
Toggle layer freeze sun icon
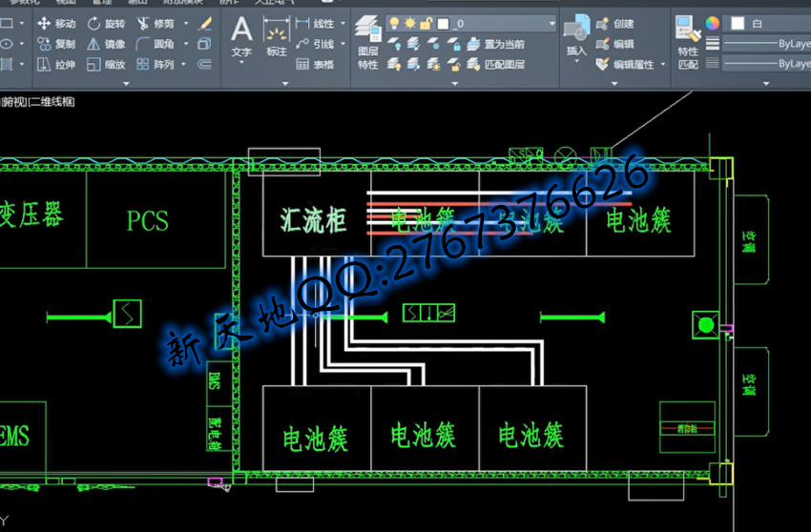(x=410, y=23)
